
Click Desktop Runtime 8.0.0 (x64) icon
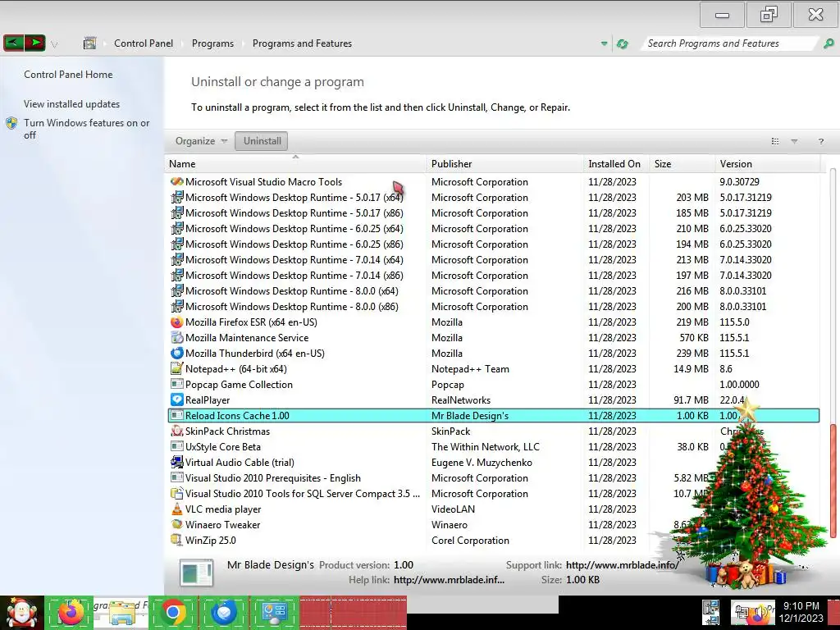(x=177, y=291)
